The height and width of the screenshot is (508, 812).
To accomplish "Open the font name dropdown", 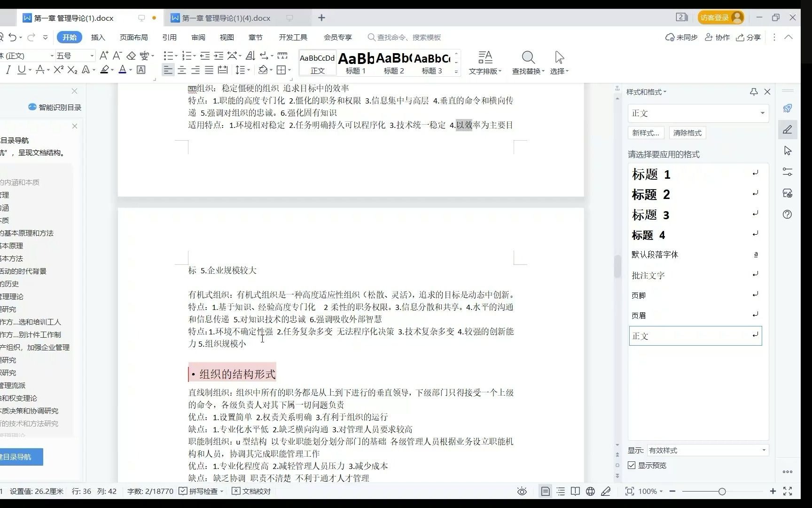I will click(x=52, y=56).
